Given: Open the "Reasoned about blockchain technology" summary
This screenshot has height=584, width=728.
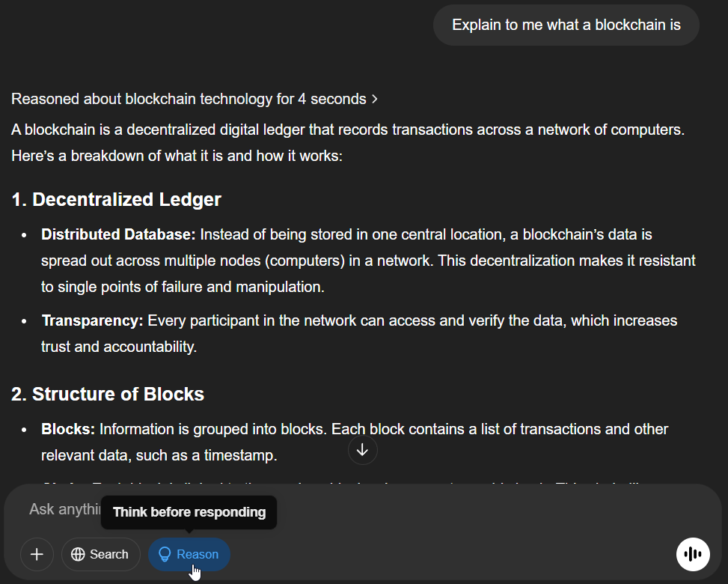Looking at the screenshot, I should (x=189, y=99).
